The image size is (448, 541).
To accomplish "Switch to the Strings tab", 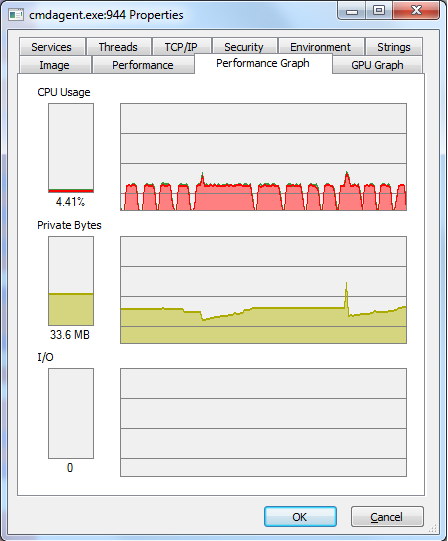I will (394, 47).
